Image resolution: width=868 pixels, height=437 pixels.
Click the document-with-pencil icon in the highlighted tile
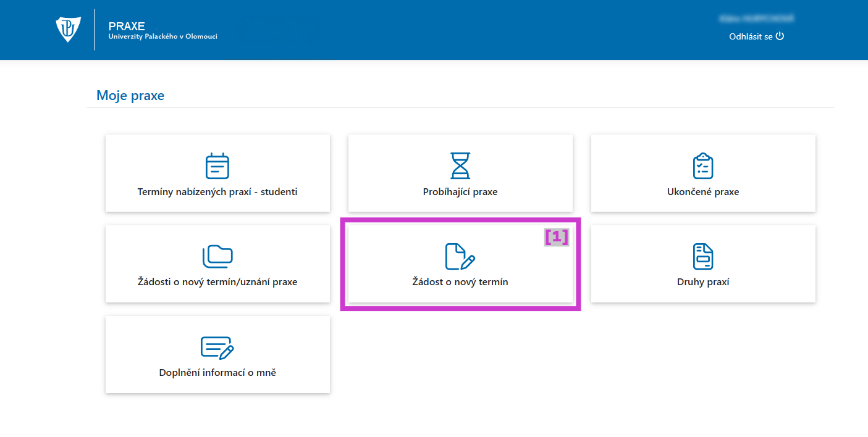pos(460,256)
